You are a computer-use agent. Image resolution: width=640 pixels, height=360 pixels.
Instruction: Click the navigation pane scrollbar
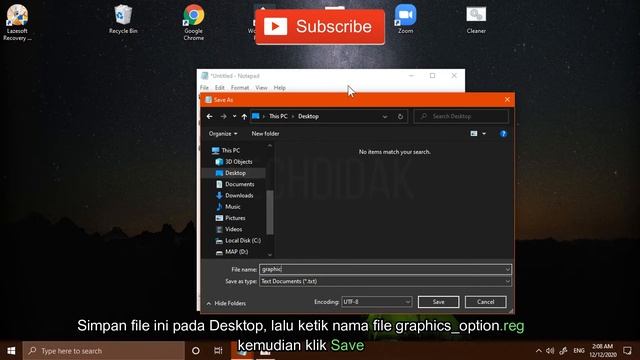(x=270, y=212)
